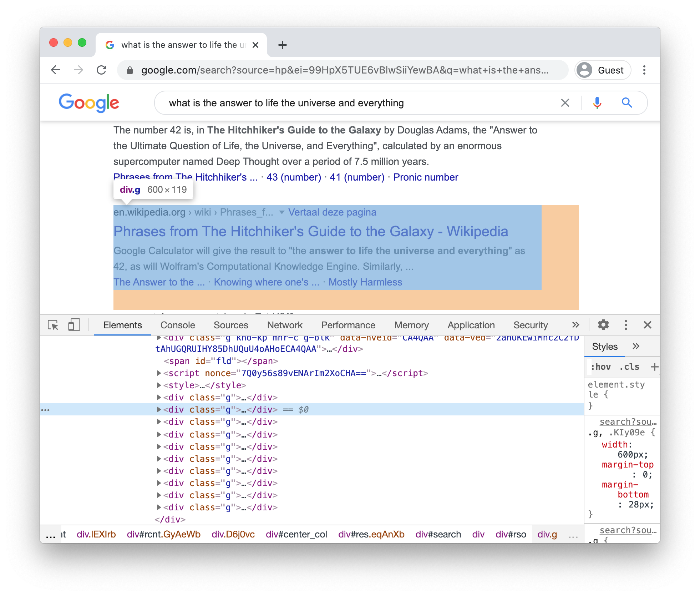700x596 pixels.
Task: Select the span id="fld" element line
Action: (x=221, y=361)
